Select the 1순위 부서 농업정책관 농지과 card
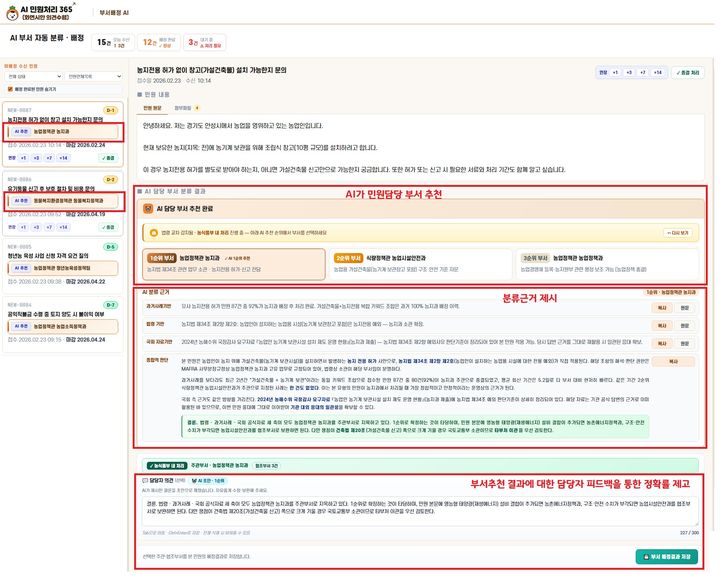The height and width of the screenshot is (585, 720). (x=234, y=264)
